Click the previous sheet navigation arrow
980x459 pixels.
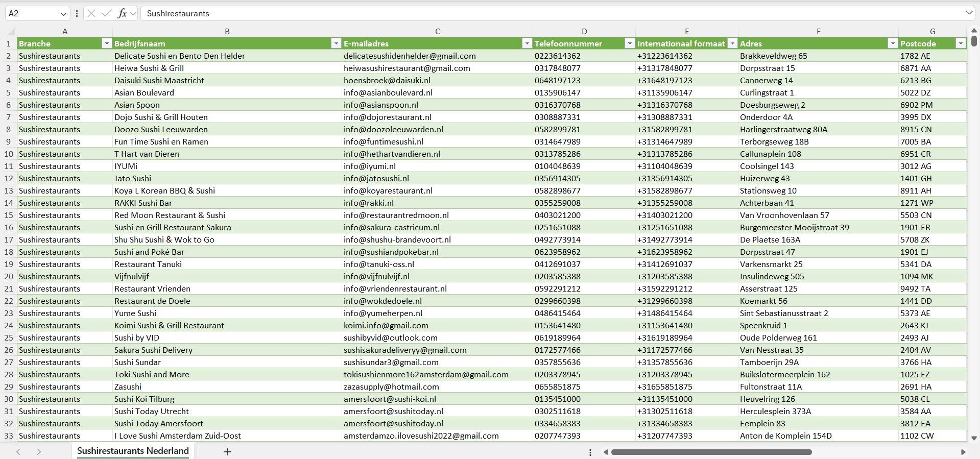coord(18,452)
